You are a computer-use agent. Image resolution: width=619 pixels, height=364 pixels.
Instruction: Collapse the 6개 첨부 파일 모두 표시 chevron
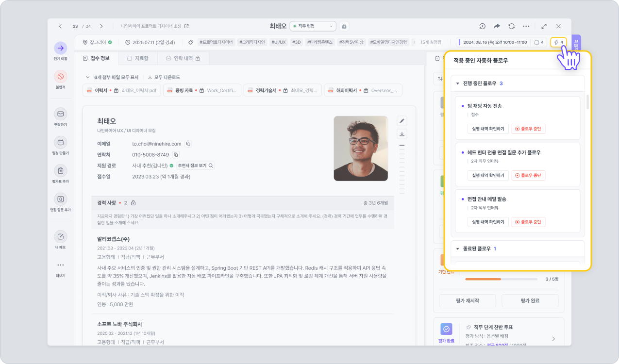click(88, 77)
